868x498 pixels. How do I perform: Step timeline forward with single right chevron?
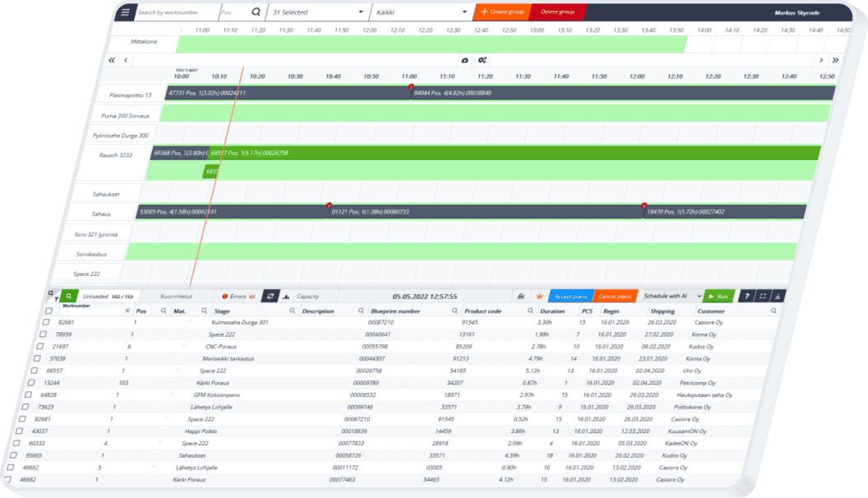coord(821,60)
